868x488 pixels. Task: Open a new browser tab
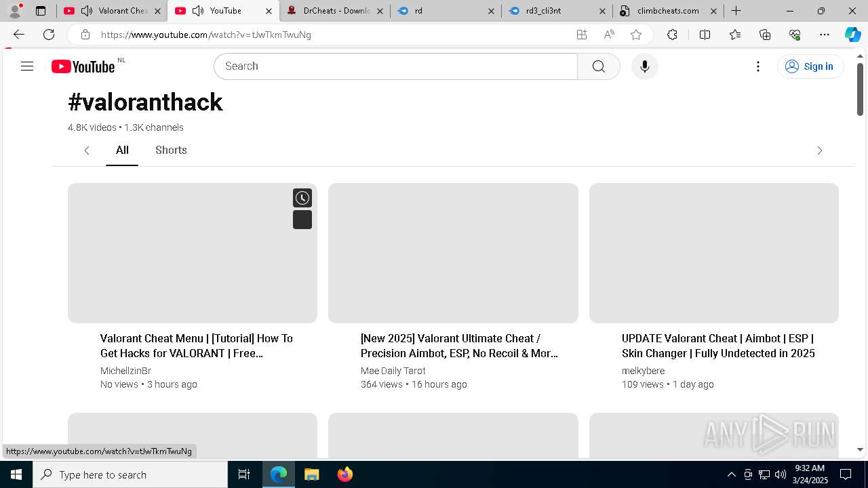tap(736, 11)
